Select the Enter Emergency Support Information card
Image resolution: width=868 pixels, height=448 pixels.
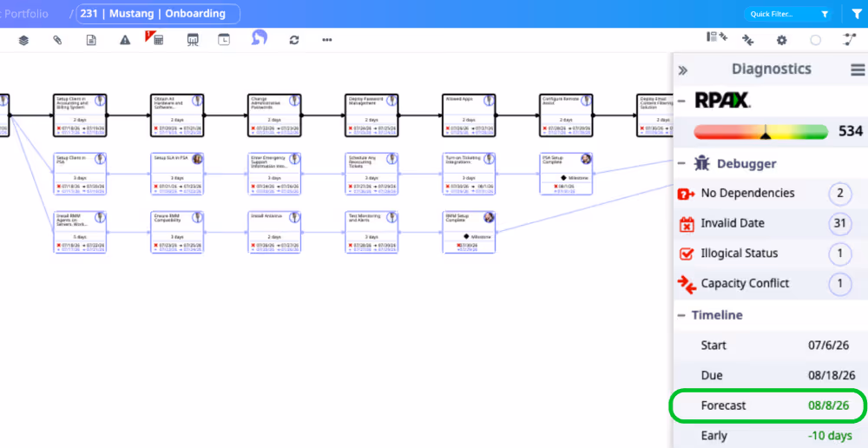pos(274,174)
